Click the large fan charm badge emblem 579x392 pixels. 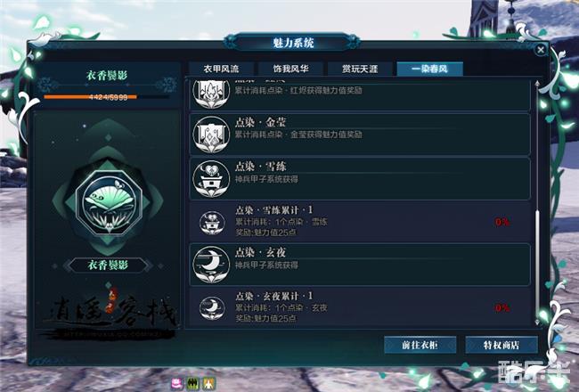pos(109,202)
